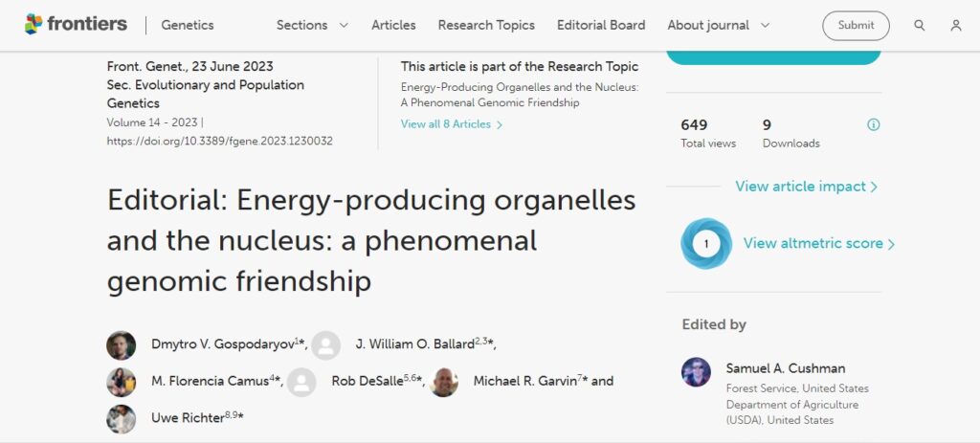The image size is (980, 443).
Task: Click placeholder avatar beside J. William O. Ballard
Action: (325, 344)
